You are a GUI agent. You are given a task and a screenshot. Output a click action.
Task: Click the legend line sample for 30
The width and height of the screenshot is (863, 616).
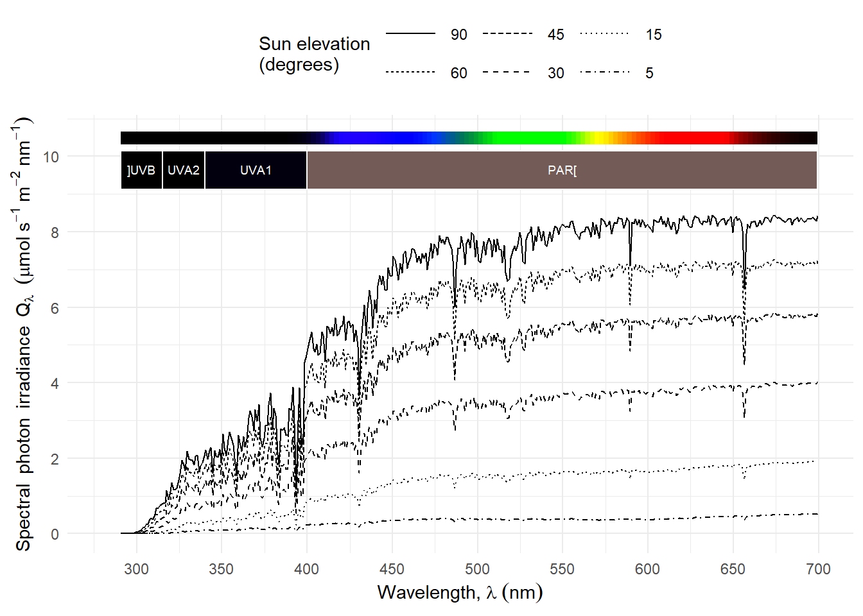pos(507,73)
